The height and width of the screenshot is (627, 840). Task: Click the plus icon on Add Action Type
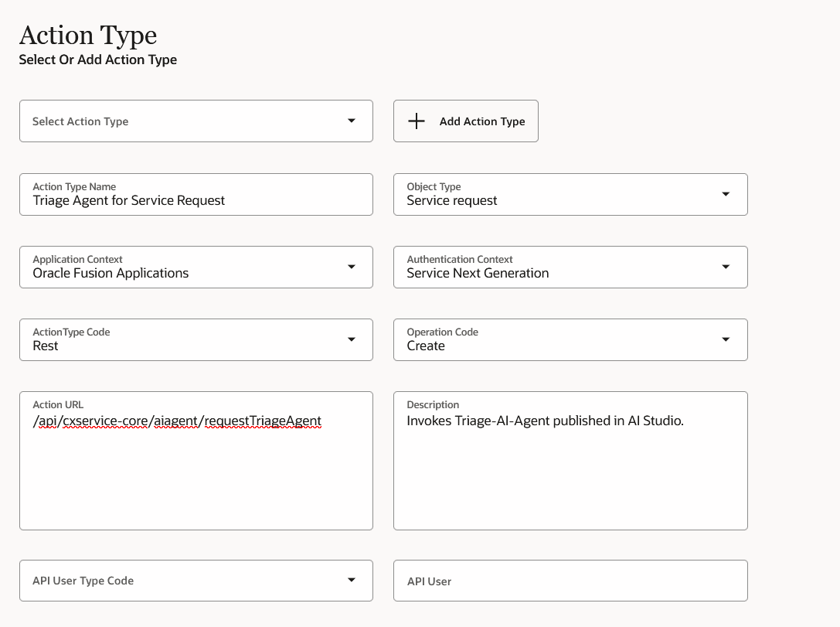417,121
